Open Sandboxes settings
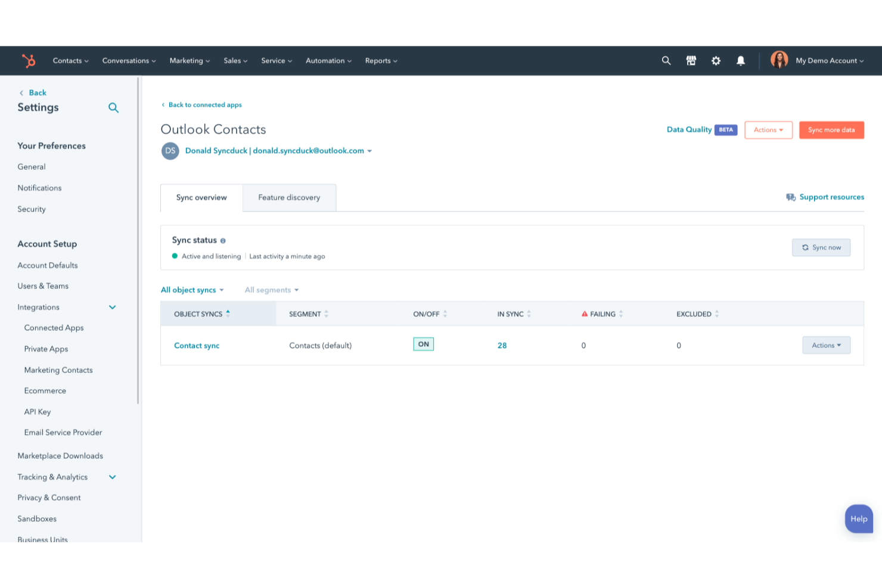Image resolution: width=882 pixels, height=588 pixels. click(37, 519)
